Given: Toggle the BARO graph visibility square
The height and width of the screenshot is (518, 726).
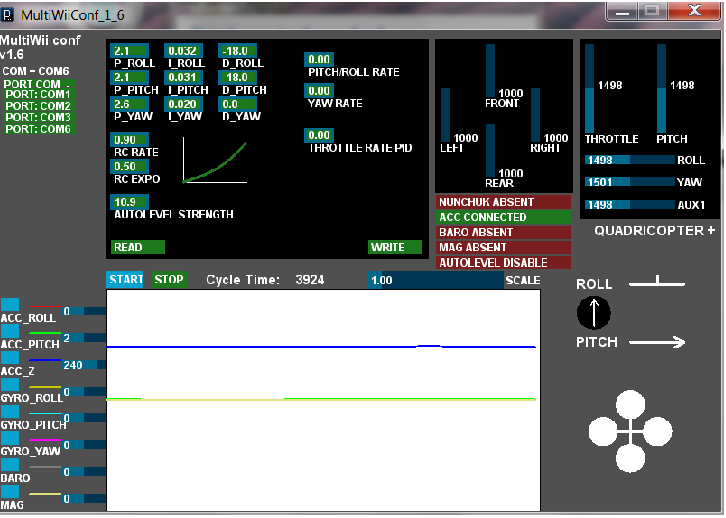Looking at the screenshot, I should click(x=10, y=465).
